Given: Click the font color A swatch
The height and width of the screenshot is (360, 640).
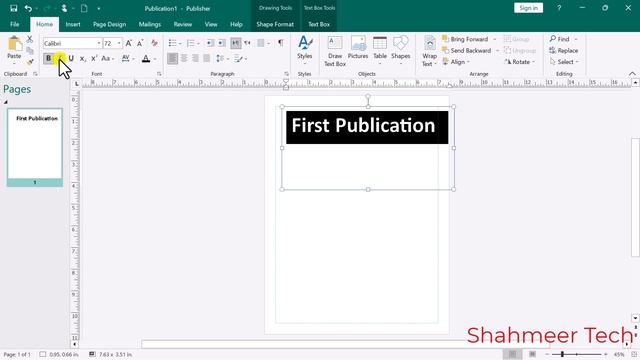Looking at the screenshot, I should click(146, 59).
